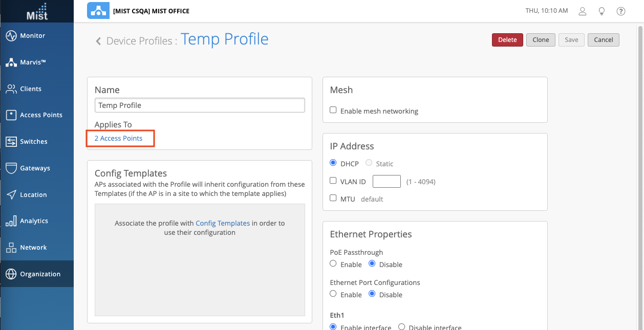The image size is (644, 330).
Task: Open the Gateways shield icon
Action: tap(11, 168)
